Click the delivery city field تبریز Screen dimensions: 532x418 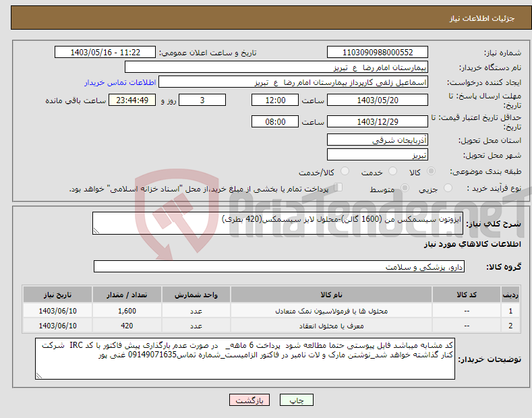pos(378,154)
